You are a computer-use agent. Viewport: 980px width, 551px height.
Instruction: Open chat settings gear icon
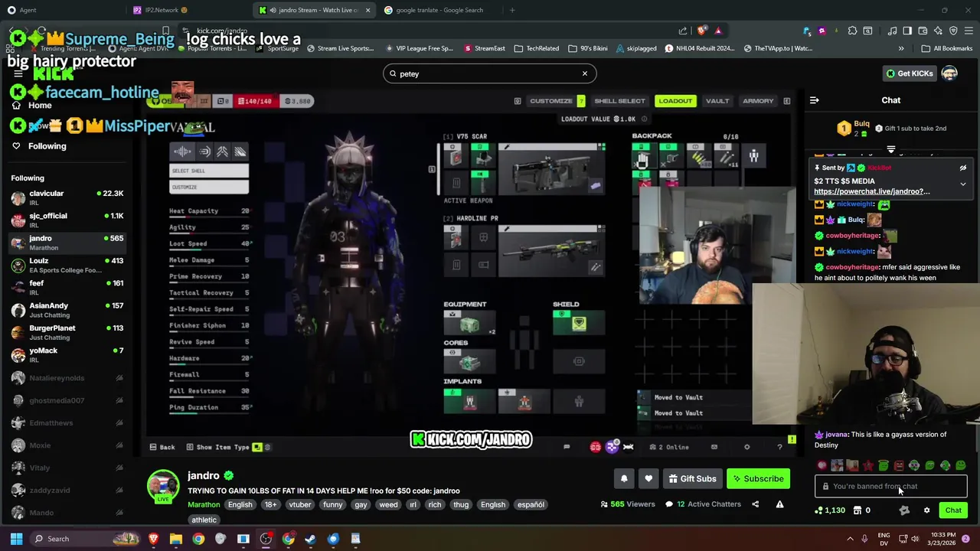(x=926, y=510)
